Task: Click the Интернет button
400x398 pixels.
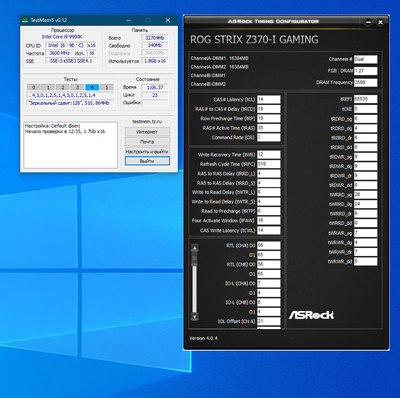Action: (x=147, y=132)
